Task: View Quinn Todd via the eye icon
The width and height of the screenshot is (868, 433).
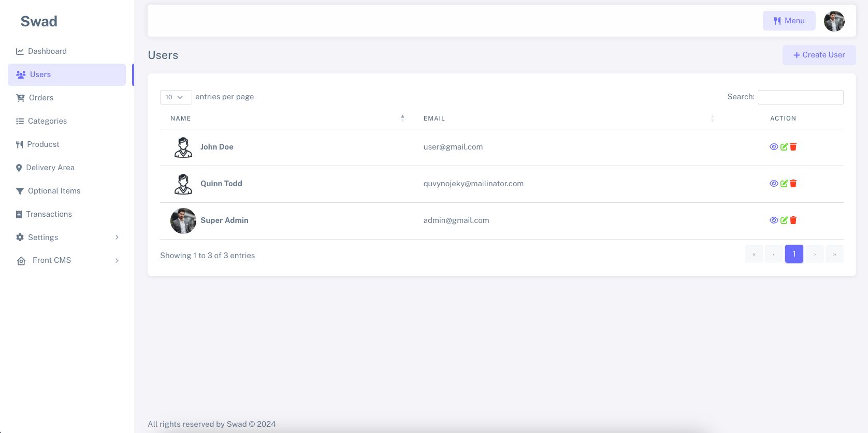Action: point(774,184)
